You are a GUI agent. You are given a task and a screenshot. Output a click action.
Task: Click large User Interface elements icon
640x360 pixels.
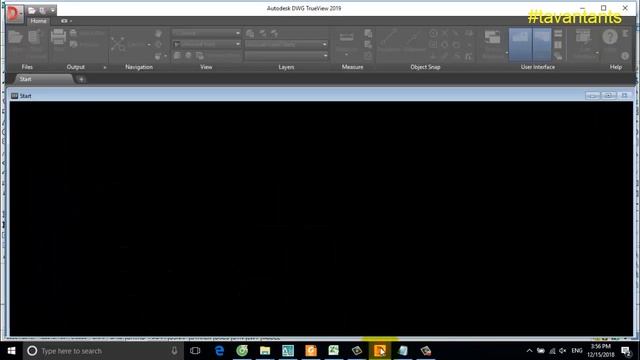click(x=583, y=37)
